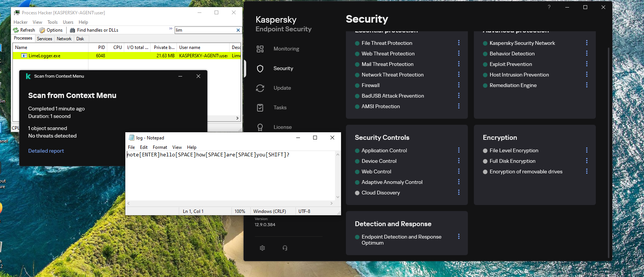Click Refresh in Process Hacker toolbar

(x=24, y=30)
